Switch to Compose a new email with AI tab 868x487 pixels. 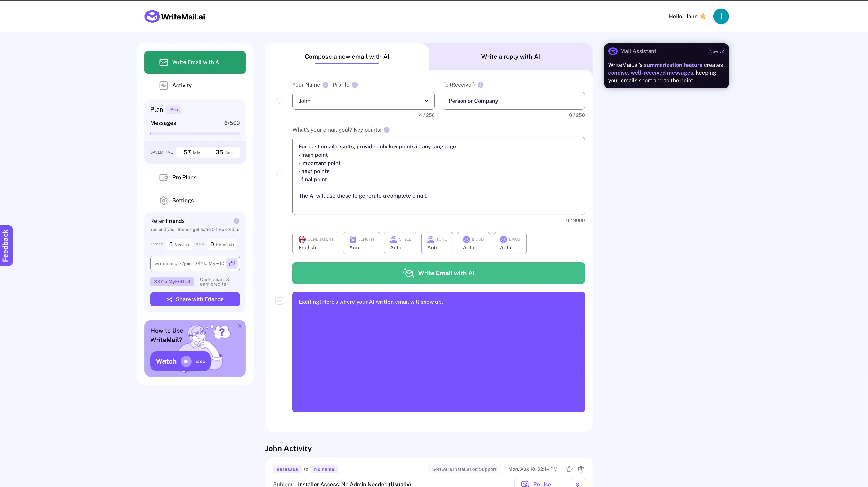347,57
